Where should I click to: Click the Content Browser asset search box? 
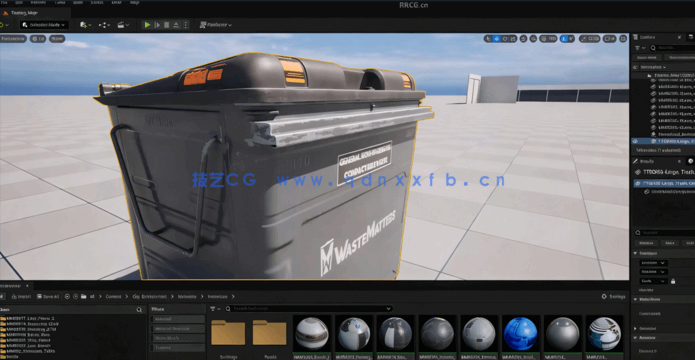click(308, 309)
